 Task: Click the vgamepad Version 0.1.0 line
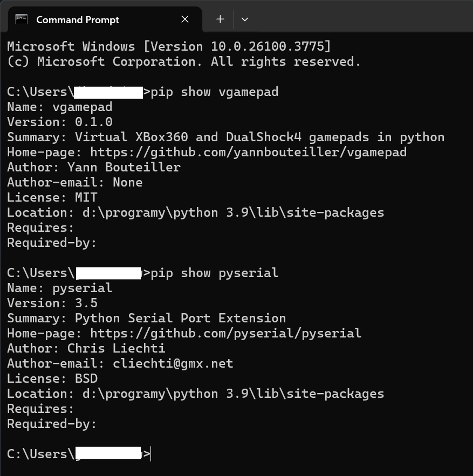60,122
